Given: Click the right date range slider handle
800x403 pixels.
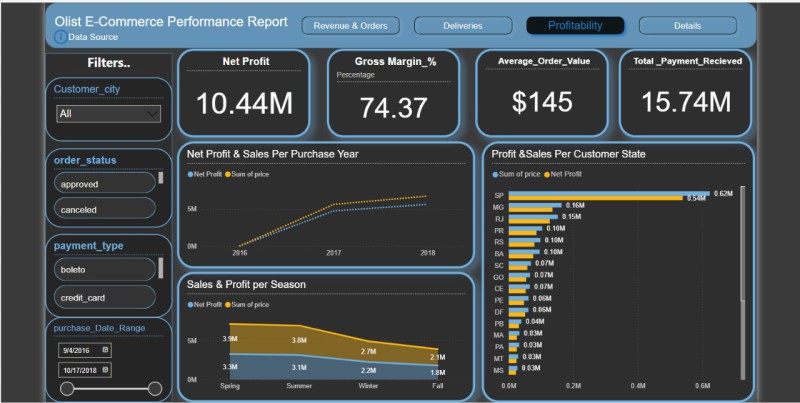Looking at the screenshot, I should (x=155, y=389).
